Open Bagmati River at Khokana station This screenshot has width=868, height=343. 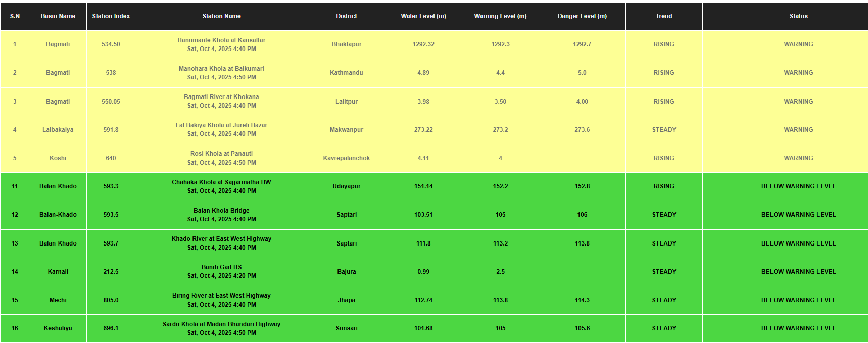click(221, 97)
